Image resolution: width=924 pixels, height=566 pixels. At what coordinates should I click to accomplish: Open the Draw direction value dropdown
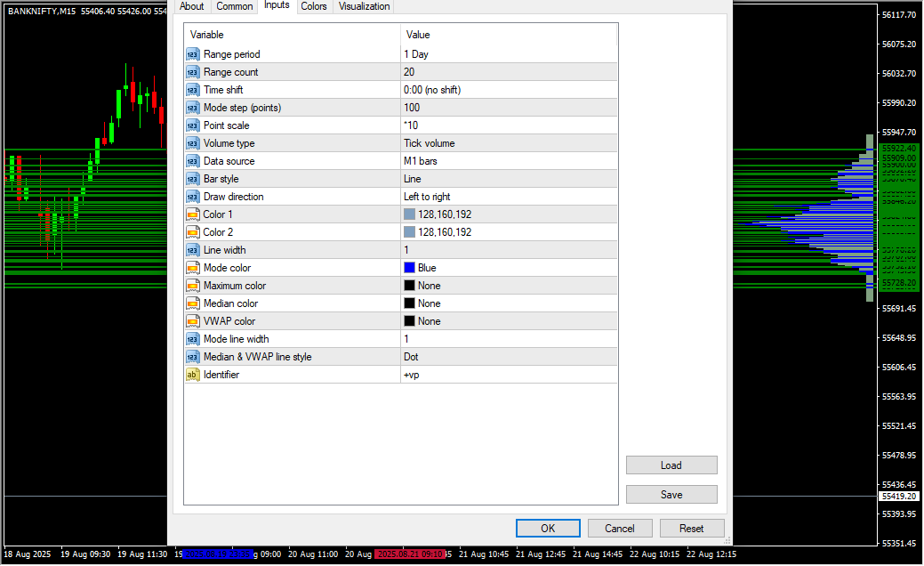[508, 197]
